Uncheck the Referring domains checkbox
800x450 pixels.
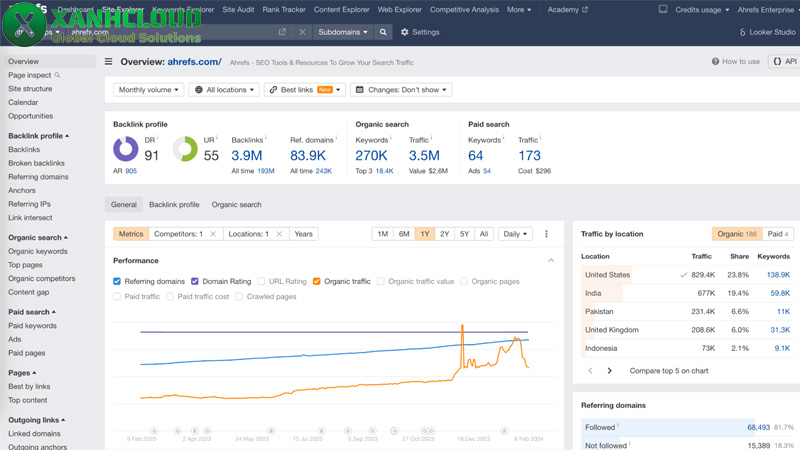coord(118,282)
